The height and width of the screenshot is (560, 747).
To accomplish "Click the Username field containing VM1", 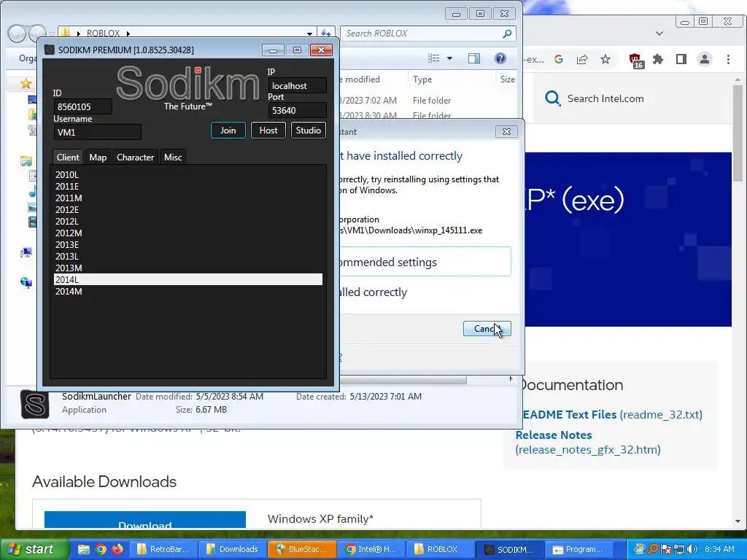I will click(x=97, y=133).
